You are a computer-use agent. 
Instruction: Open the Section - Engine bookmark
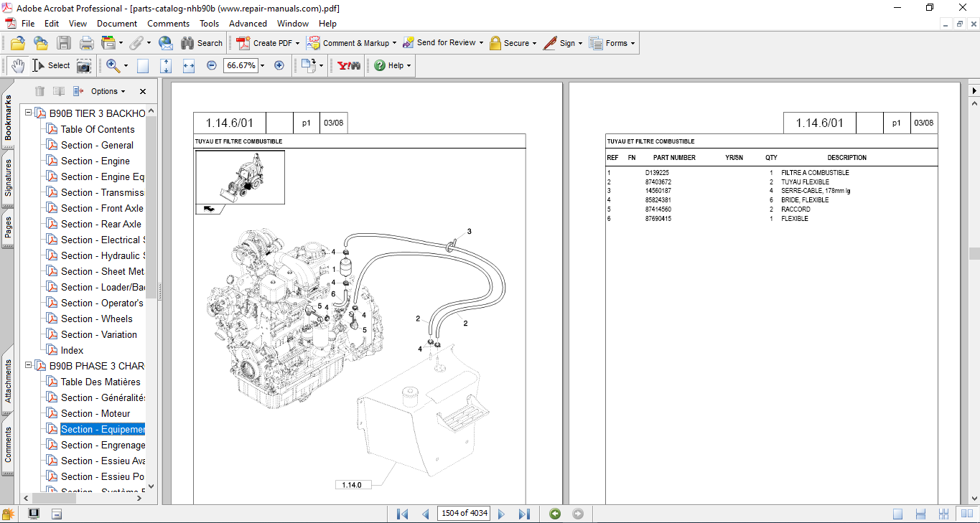(95, 161)
